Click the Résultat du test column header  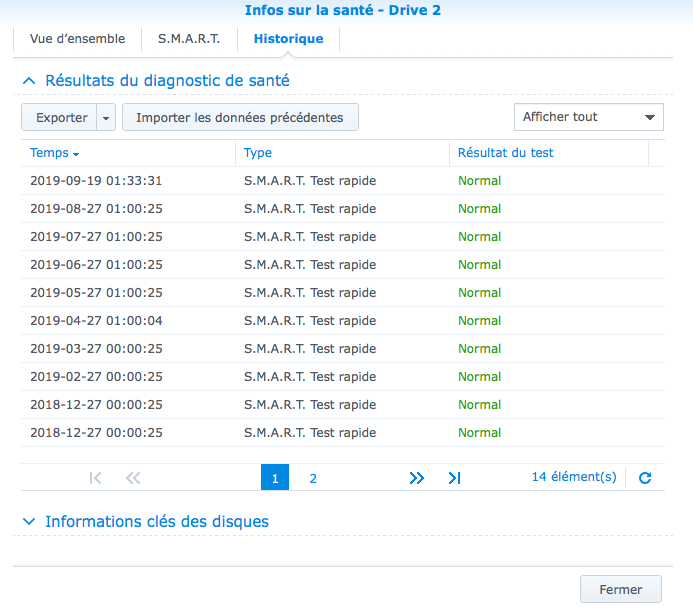505,153
